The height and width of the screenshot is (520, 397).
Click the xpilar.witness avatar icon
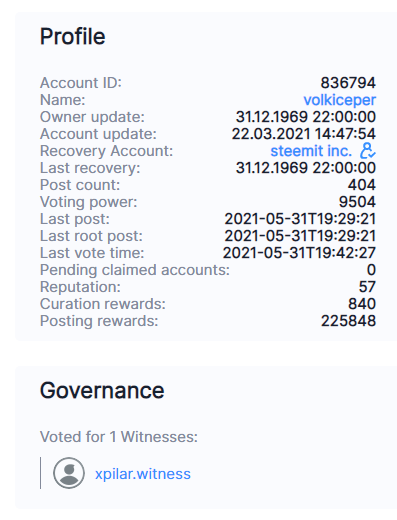pos(69,473)
